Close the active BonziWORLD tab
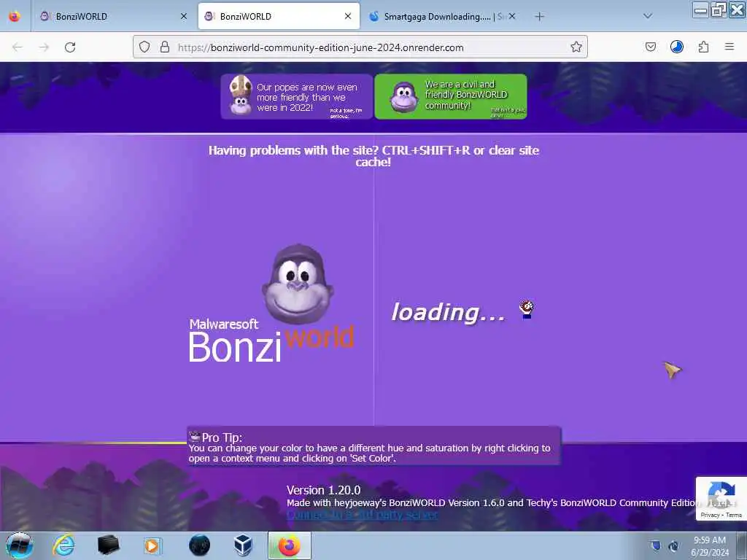 pos(348,16)
